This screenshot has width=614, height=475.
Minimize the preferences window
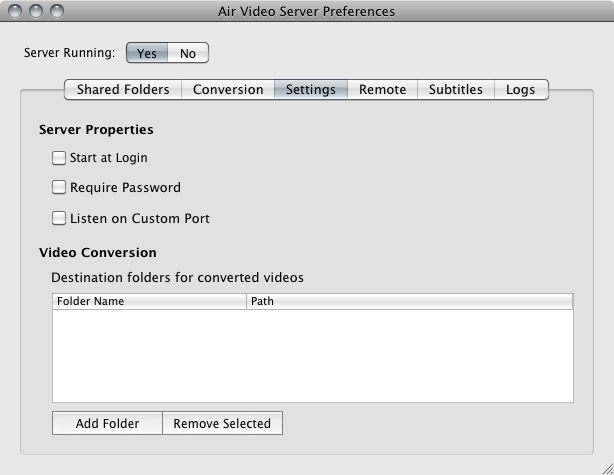36,11
